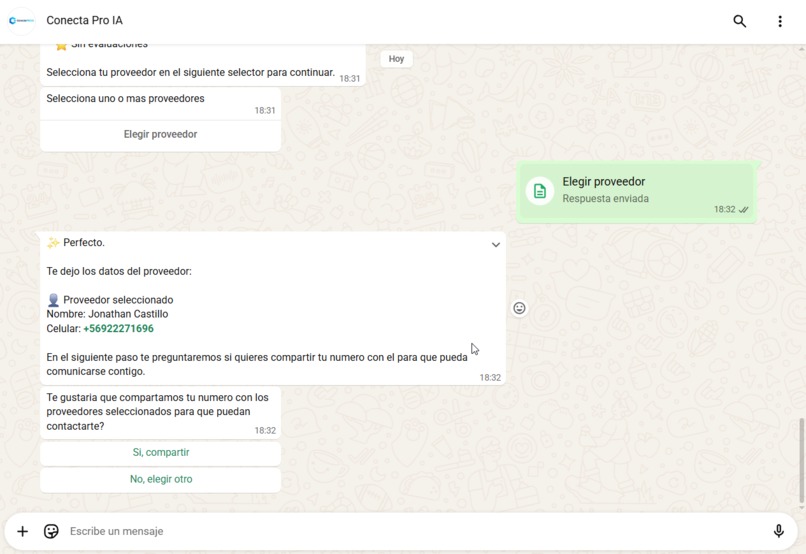Viewport: 806px width, 554px height.
Task: Open the three-dot chat menu
Action: tap(780, 21)
